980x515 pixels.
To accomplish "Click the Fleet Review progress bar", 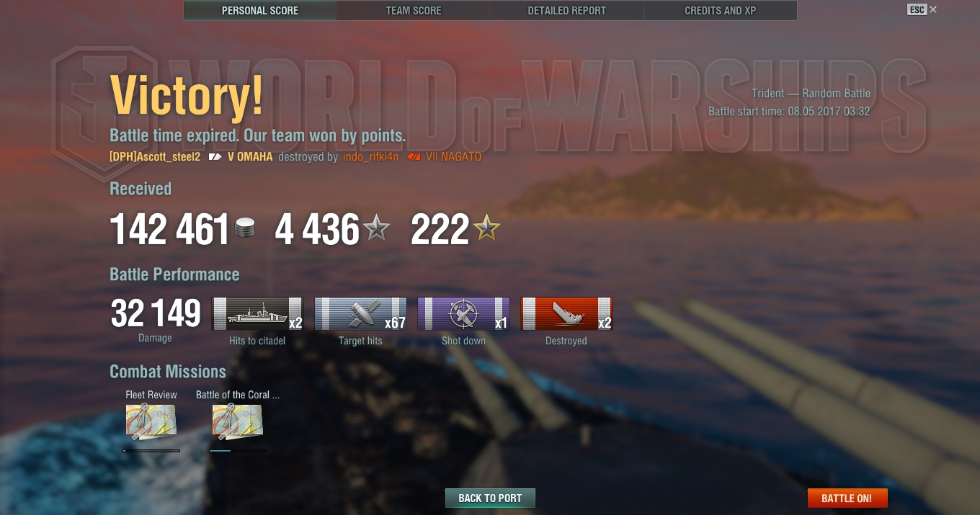I will coord(151,451).
